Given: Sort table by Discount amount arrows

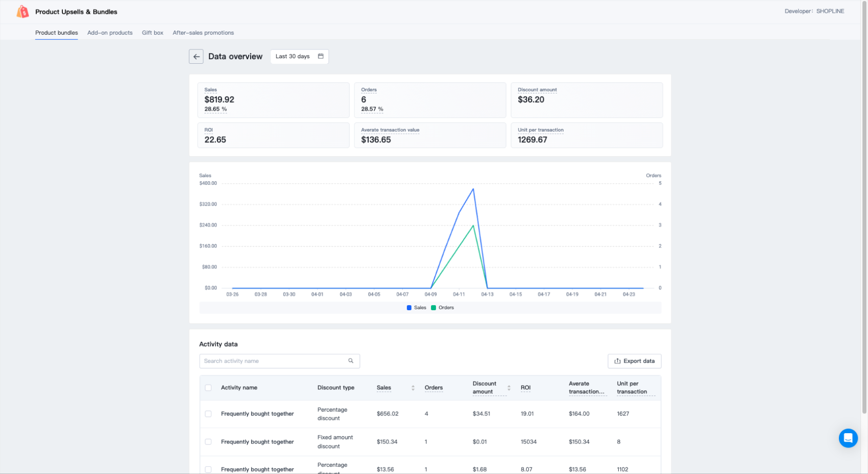Looking at the screenshot, I should click(509, 388).
